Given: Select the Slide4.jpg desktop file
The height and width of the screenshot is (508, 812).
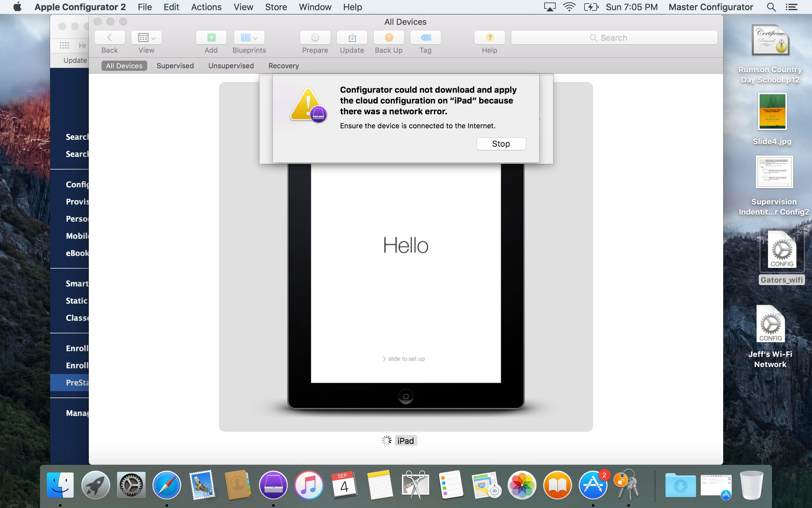Looking at the screenshot, I should point(772,119).
